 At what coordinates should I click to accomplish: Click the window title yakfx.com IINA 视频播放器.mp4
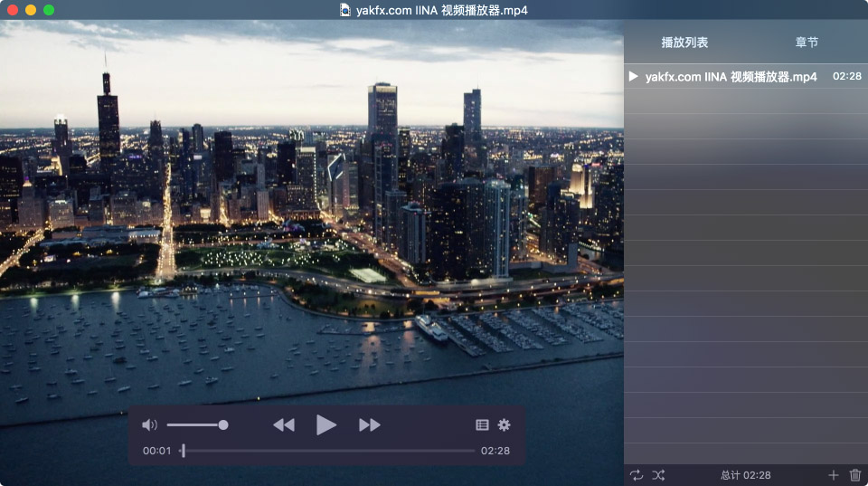(x=442, y=10)
